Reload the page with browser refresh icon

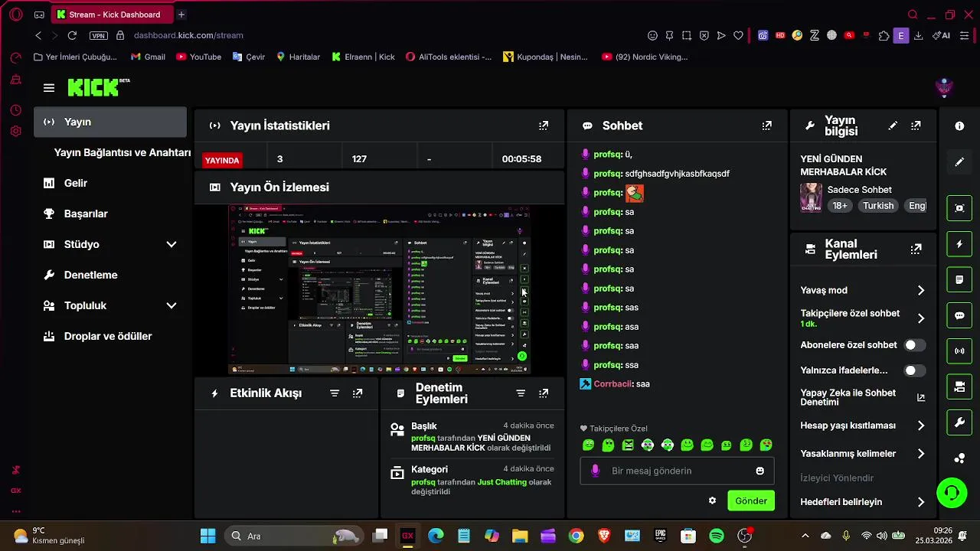(x=72, y=35)
